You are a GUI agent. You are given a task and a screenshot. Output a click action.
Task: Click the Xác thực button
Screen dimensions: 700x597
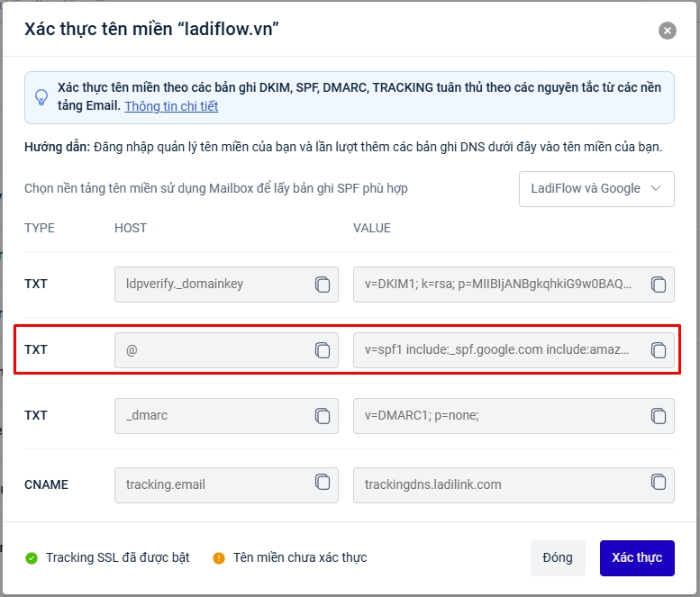[636, 558]
